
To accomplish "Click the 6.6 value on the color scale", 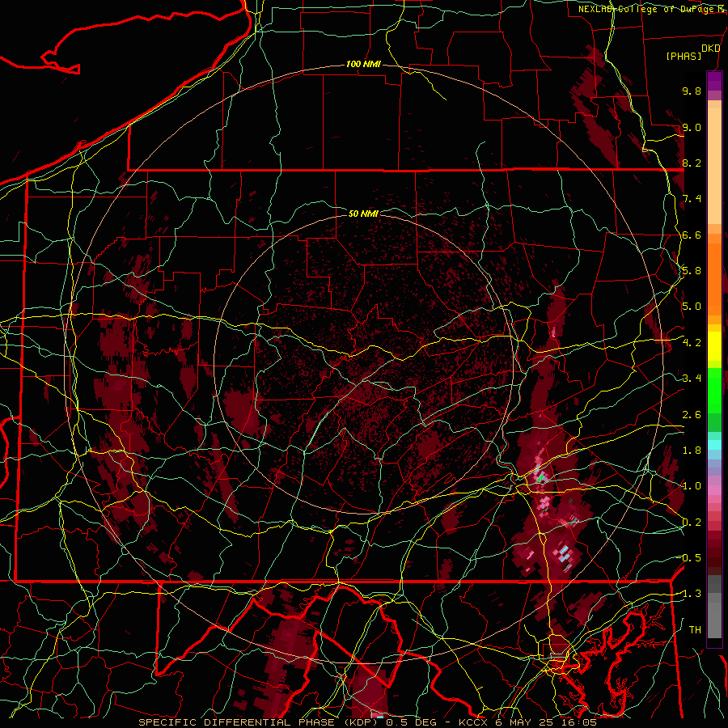I will pos(692,235).
